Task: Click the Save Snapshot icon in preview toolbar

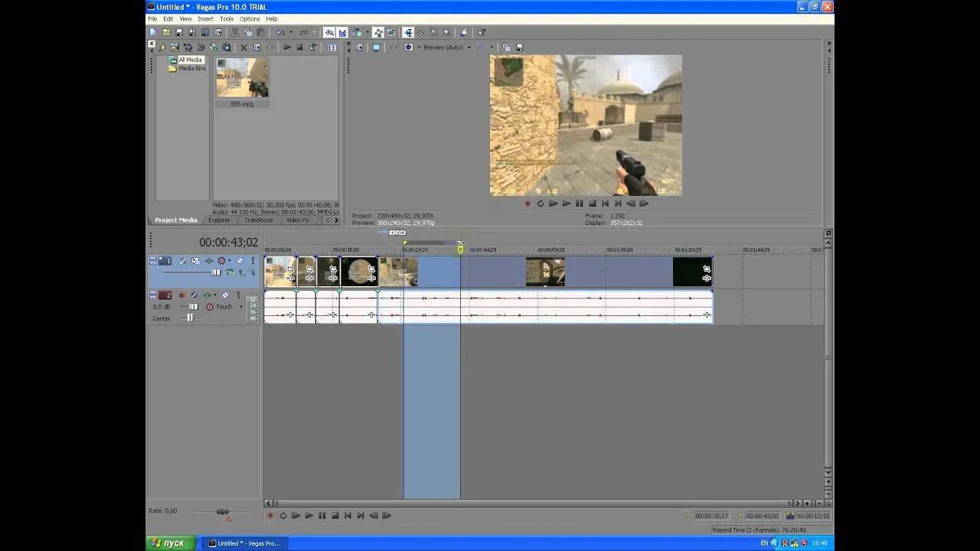Action: pyautogui.click(x=519, y=47)
